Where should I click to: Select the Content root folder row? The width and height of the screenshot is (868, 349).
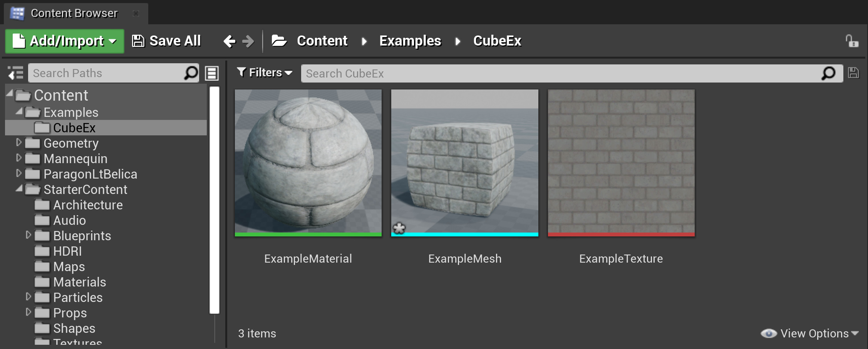(x=106, y=95)
